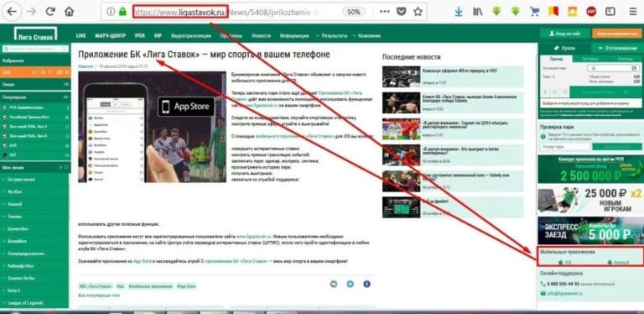Open the Android mobile app link
This screenshot has width=644, height=314.
[x=618, y=262]
